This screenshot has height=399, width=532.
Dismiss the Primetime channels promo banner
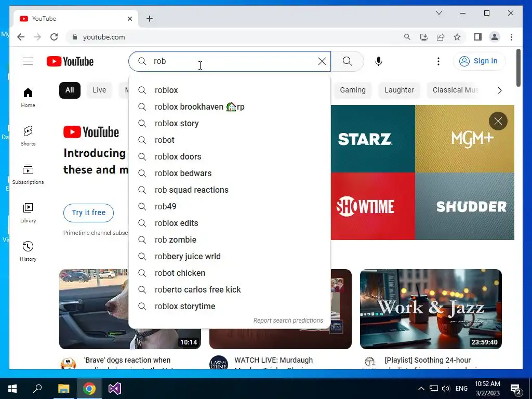(x=498, y=121)
